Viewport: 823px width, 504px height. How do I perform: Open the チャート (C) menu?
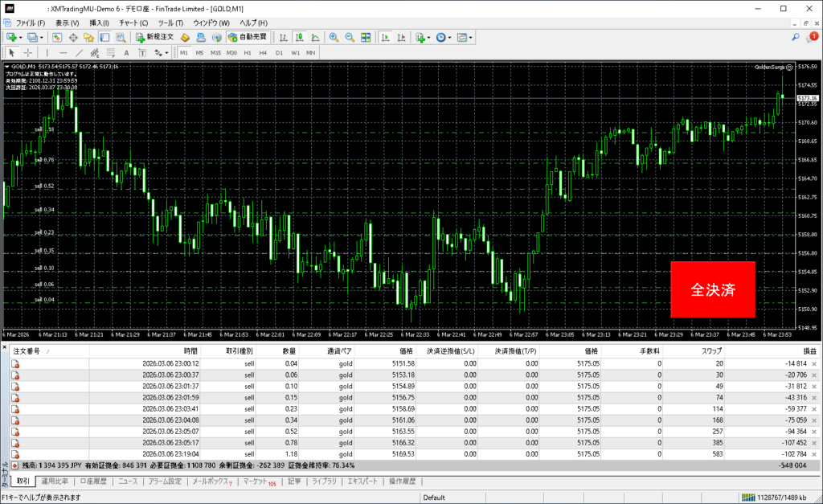[x=133, y=23]
